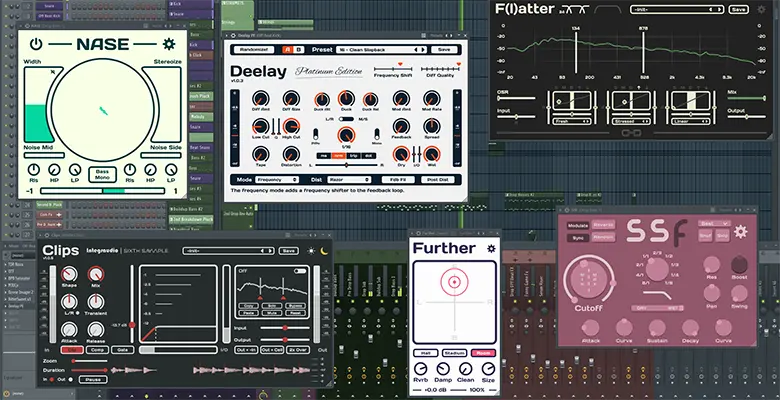Click the Flatter Mix slider
This screenshot has width=780, height=400.
(747, 99)
